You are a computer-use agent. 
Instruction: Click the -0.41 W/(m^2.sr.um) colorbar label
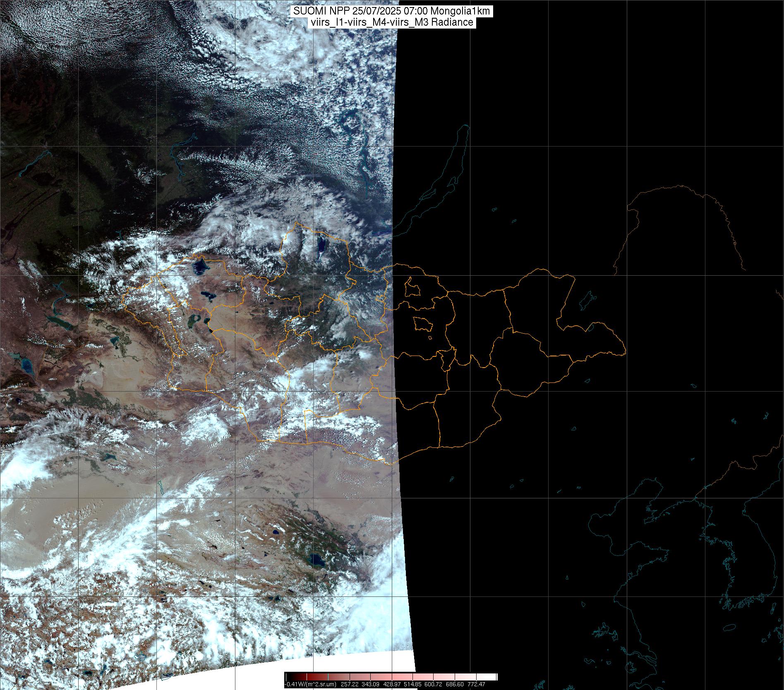pyautogui.click(x=311, y=684)
